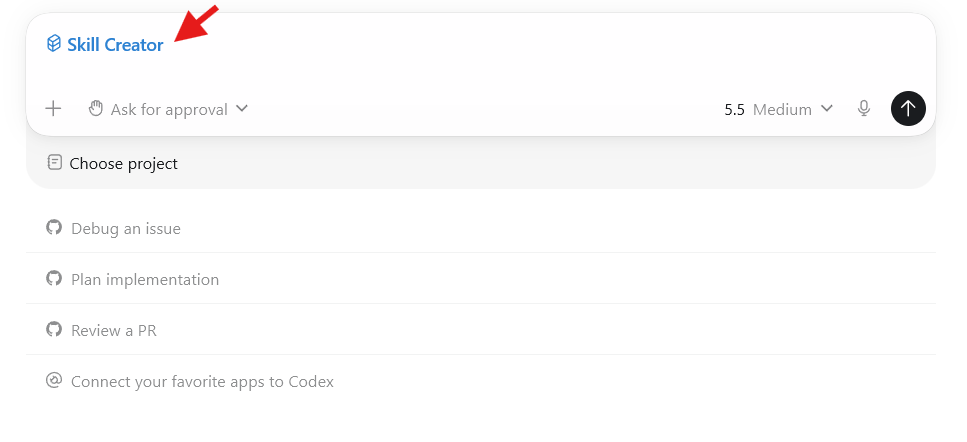Screen dimensions: 967x442
Task: Open the Ask for approval dropdown
Action: (168, 109)
